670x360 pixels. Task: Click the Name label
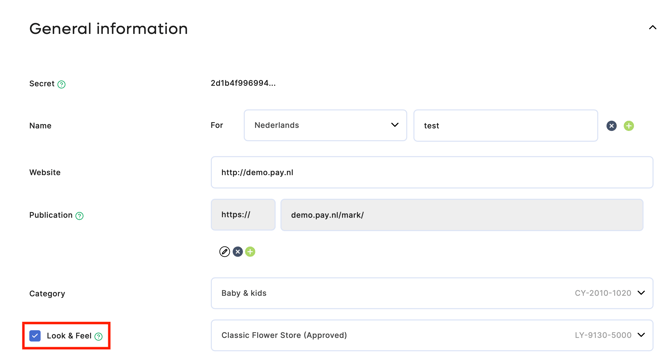[x=40, y=126]
